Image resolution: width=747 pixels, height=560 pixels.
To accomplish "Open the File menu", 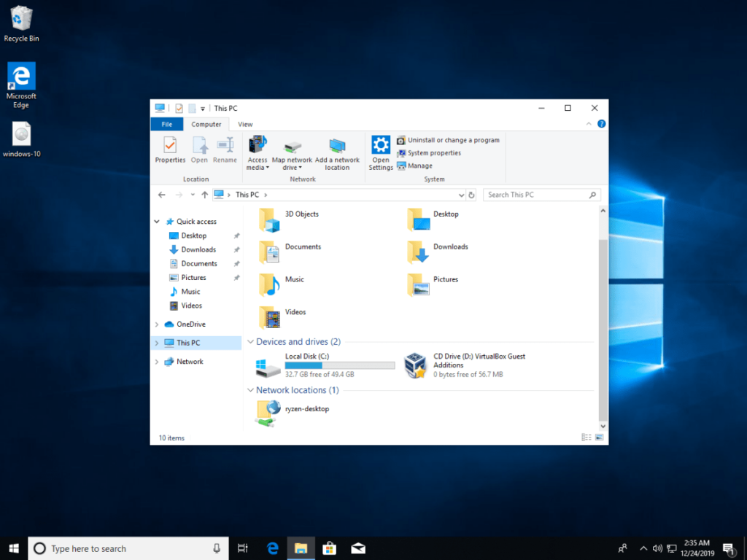I will [x=166, y=124].
